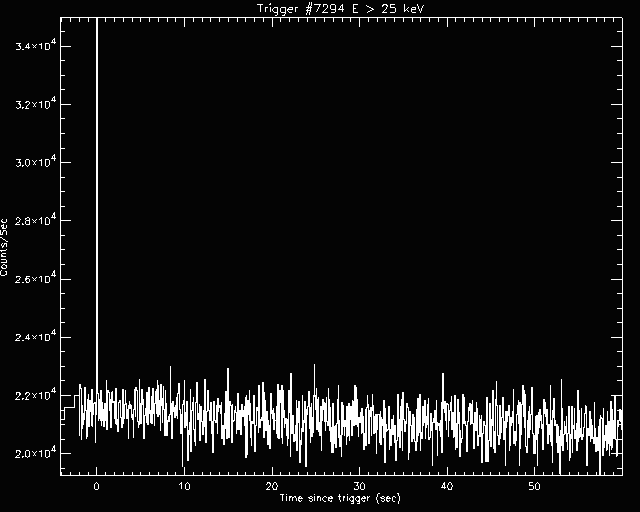Screen dimensions: 640x512
Task: Click the plot title 'Trigger #7294 E > 25 keV'
Action: (x=341, y=8)
